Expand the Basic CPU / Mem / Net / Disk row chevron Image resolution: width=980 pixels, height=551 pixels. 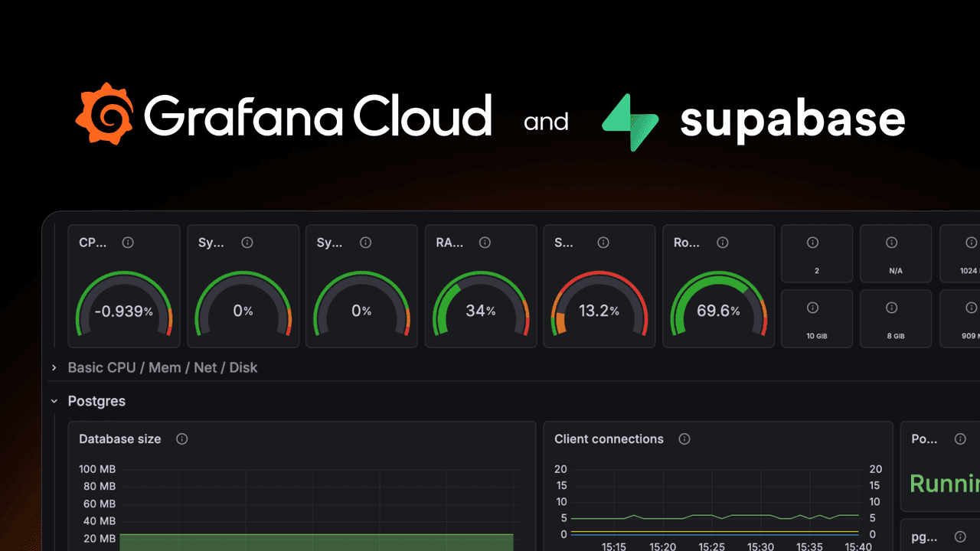(x=54, y=368)
